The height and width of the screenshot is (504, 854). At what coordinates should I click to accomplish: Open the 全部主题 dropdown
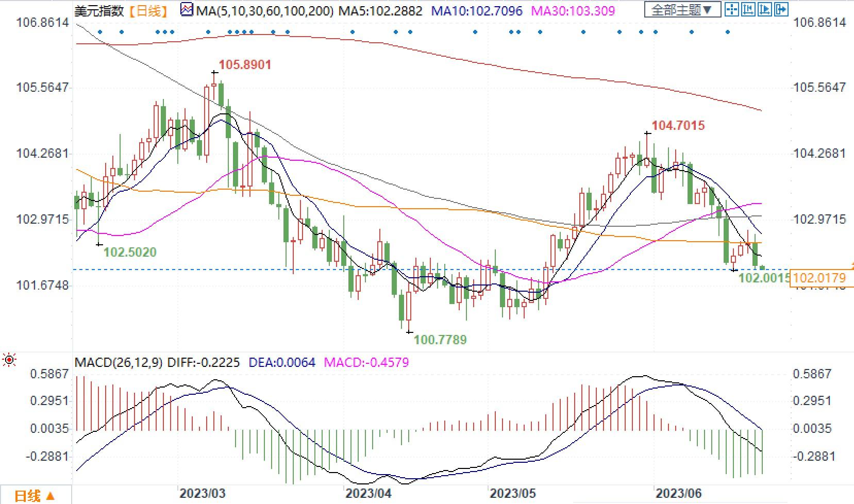(x=682, y=10)
